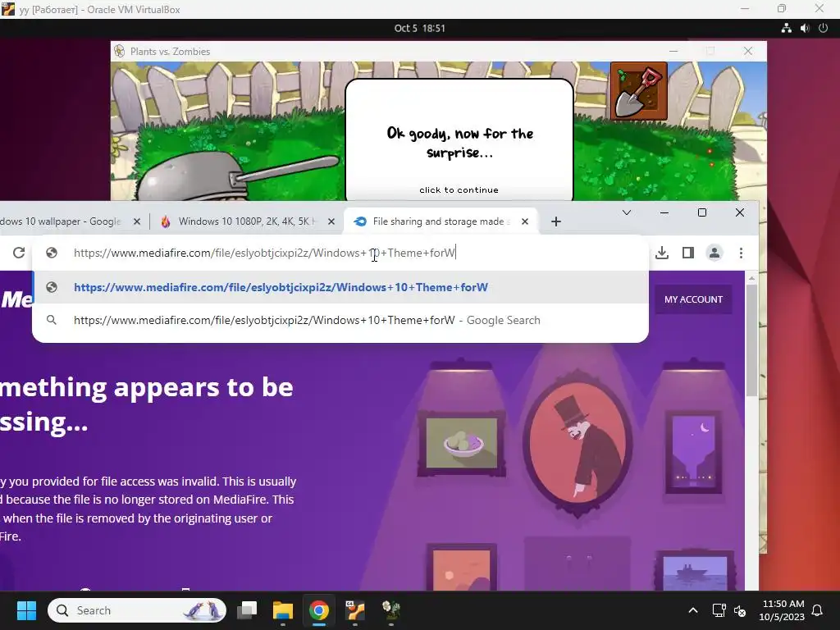Screen dimensions: 840x630
Task: Click 'click to continue' in the game dialog
Action: point(459,189)
